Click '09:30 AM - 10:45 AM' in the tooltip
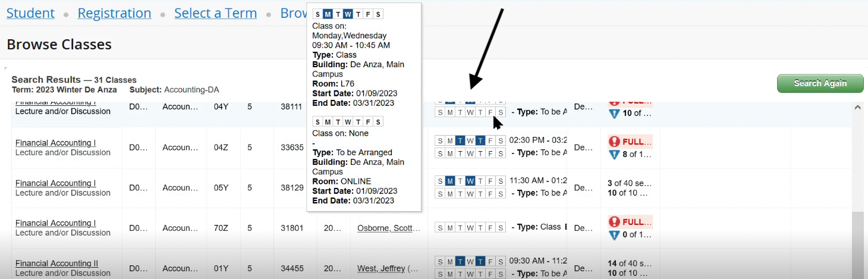This screenshot has width=868, height=279. coord(351,45)
